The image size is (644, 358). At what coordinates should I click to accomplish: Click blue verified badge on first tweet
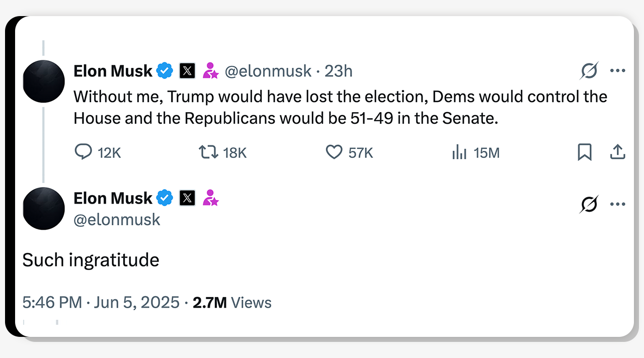(165, 71)
